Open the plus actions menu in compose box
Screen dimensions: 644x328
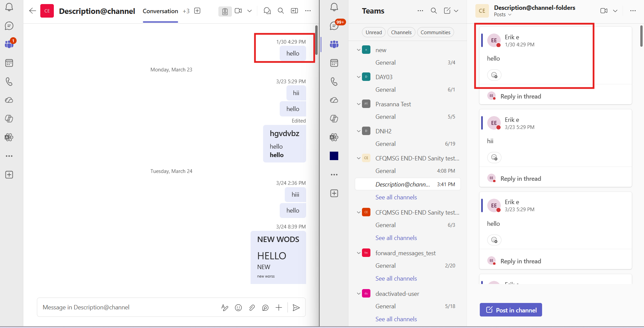(279, 307)
